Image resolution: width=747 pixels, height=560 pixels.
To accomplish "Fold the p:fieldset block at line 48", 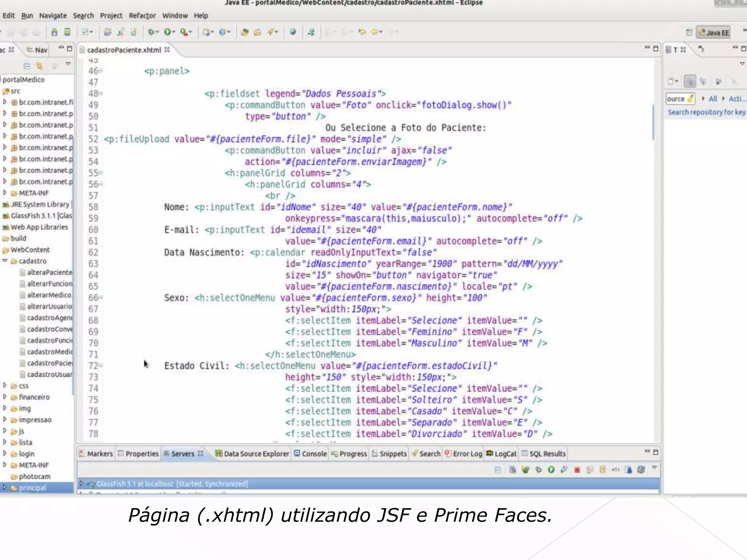I will click(x=101, y=93).
